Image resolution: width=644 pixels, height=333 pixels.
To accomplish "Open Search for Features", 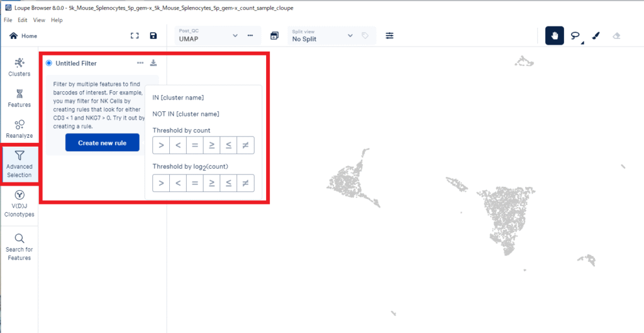I will point(19,247).
